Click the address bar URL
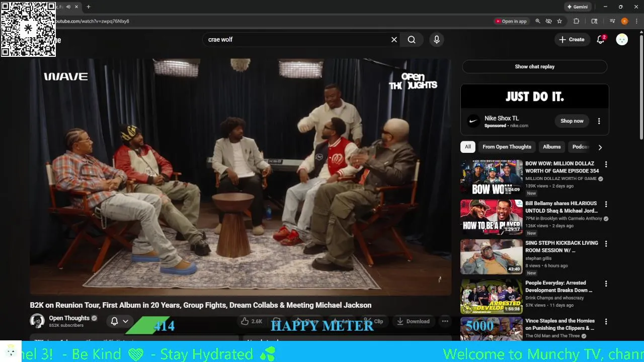The height and width of the screenshot is (362, 644). click(92, 21)
